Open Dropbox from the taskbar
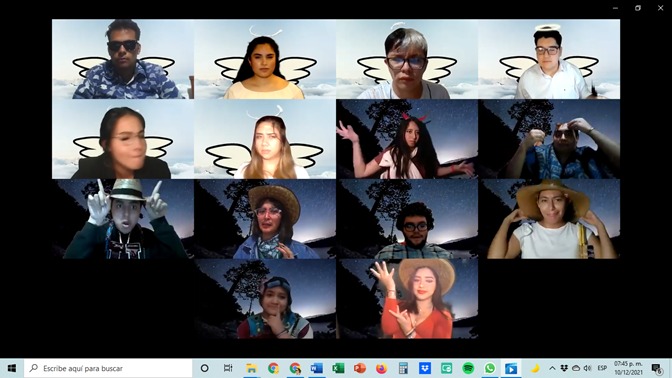This screenshot has height=378, width=672. click(425, 368)
